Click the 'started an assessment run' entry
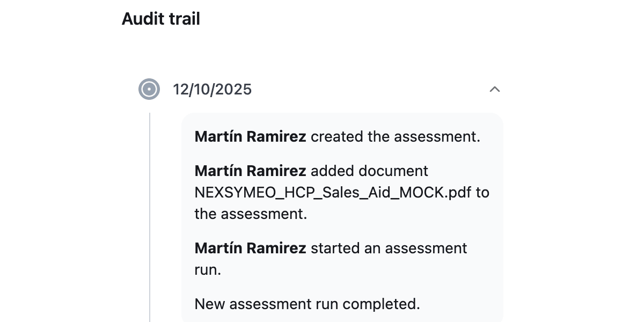644x322 pixels. [331, 259]
